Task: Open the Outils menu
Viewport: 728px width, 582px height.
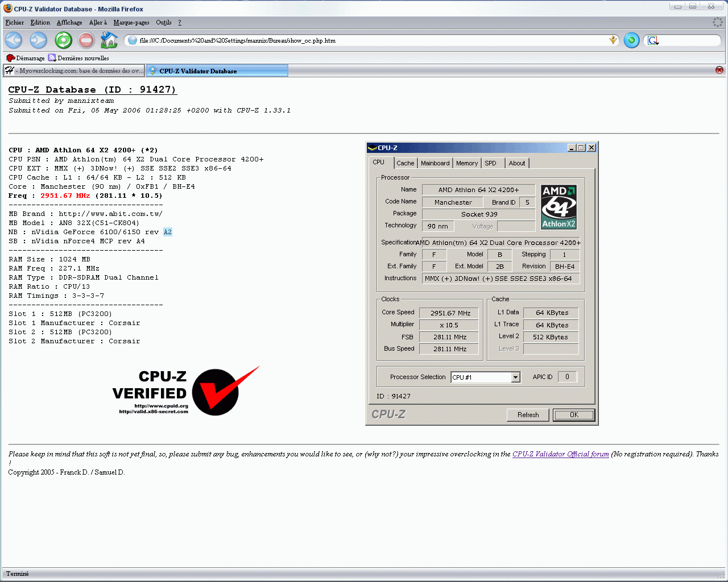Action: pyautogui.click(x=164, y=22)
